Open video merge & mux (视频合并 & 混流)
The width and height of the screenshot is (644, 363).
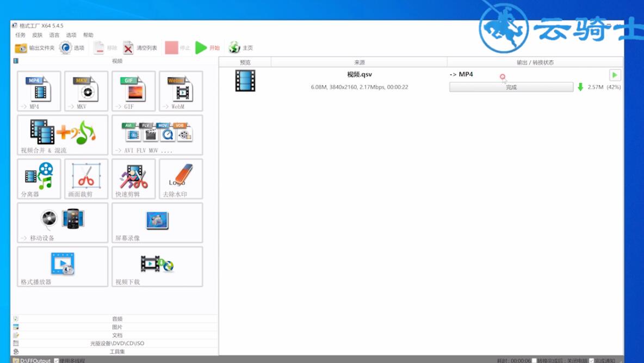tap(63, 135)
